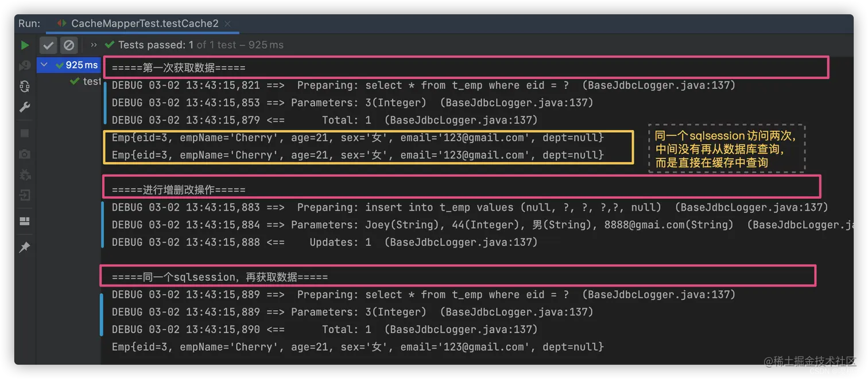Close the CacheMapperTest.testCache2 tab
868x379 pixels.
coord(228,24)
